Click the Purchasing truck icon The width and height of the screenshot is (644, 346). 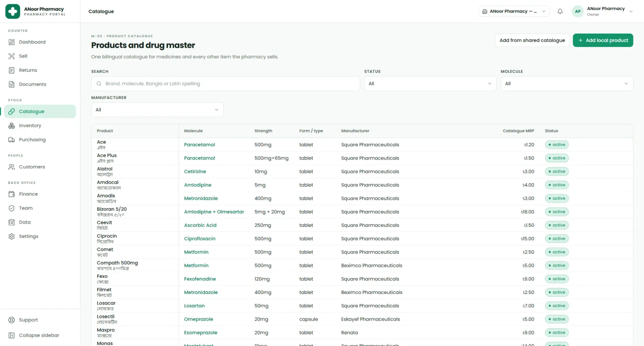(12, 140)
